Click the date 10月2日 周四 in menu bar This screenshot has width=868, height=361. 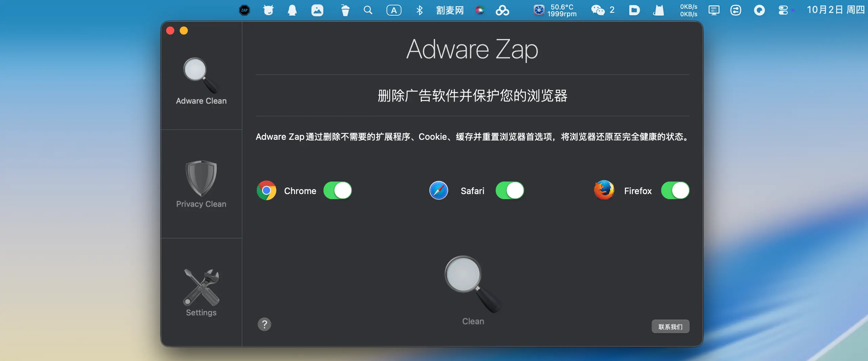coord(835,10)
